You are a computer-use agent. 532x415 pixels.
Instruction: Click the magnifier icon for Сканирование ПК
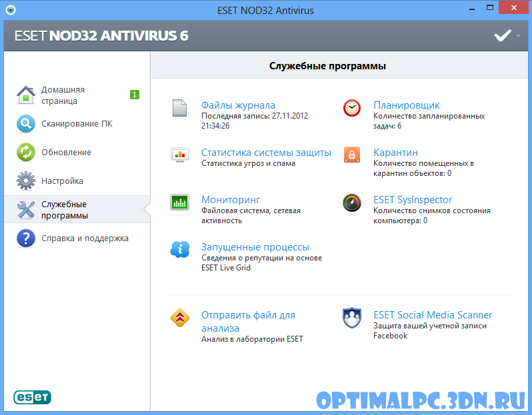click(x=26, y=124)
